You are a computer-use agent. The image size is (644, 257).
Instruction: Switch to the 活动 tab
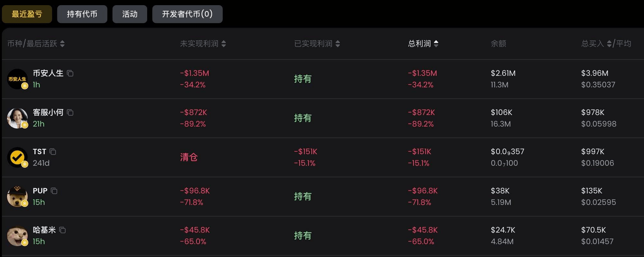click(130, 14)
